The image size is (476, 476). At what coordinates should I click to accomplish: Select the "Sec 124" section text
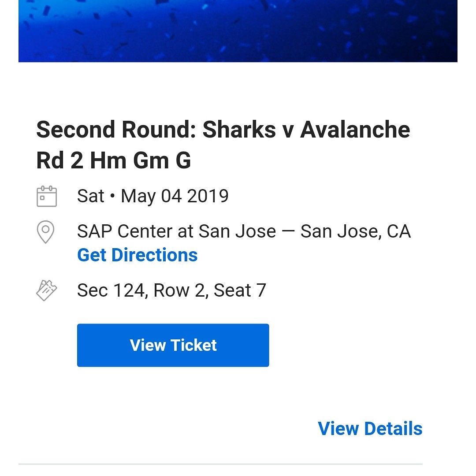(112, 290)
